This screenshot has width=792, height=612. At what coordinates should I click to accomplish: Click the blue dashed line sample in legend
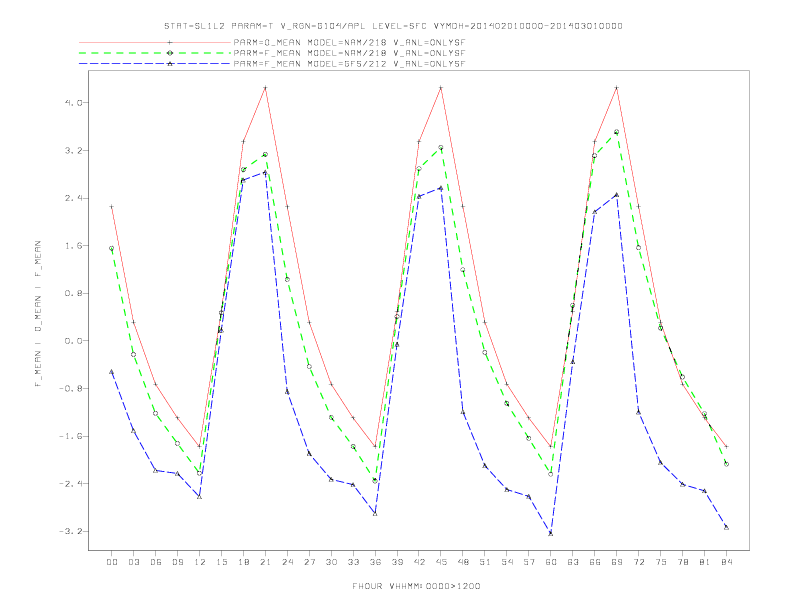pyautogui.click(x=155, y=64)
